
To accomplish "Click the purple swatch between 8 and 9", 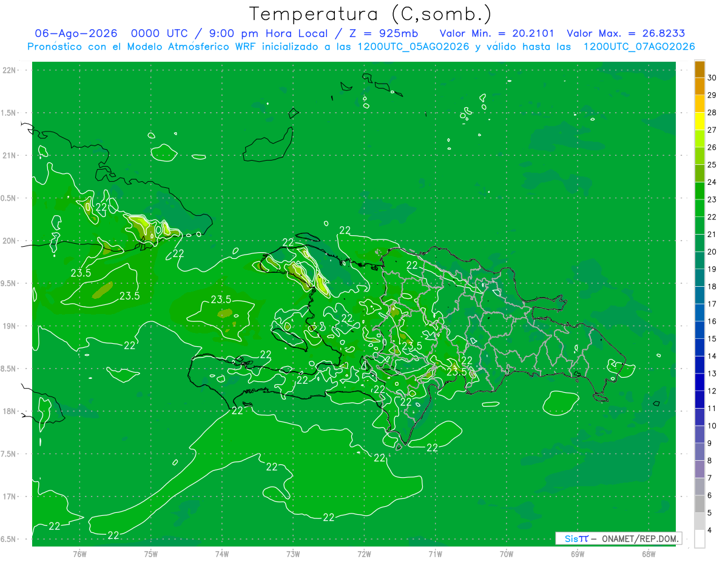I will [699, 452].
